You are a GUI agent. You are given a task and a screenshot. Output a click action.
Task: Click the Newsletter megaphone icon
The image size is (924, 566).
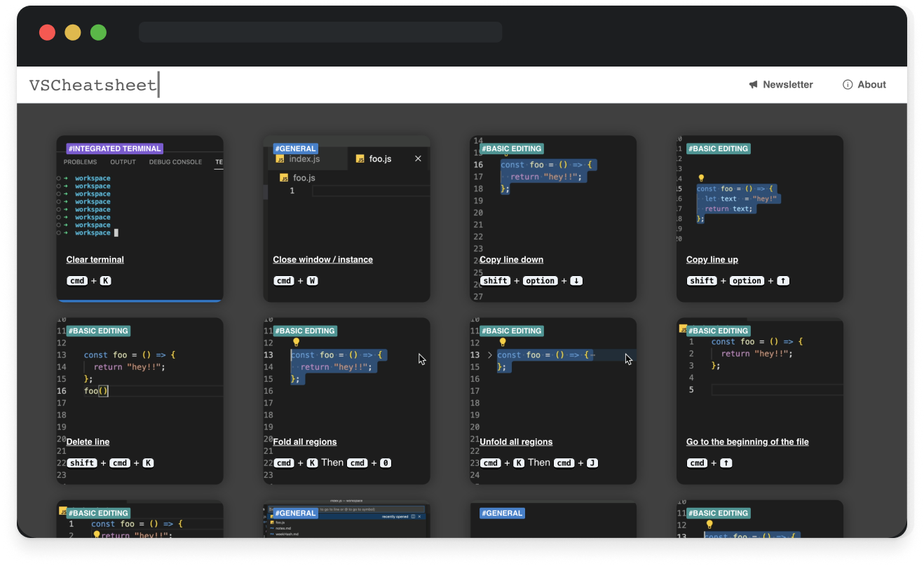tap(754, 85)
